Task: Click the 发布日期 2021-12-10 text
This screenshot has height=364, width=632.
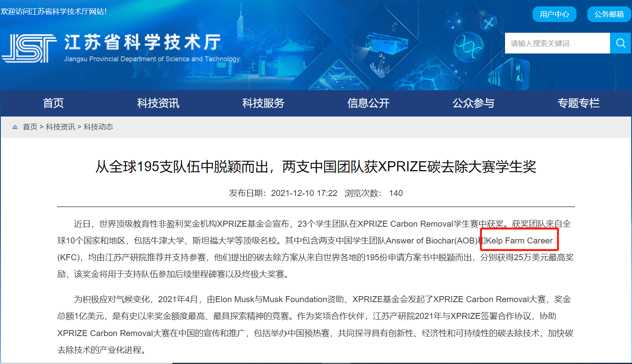Action: (x=283, y=193)
